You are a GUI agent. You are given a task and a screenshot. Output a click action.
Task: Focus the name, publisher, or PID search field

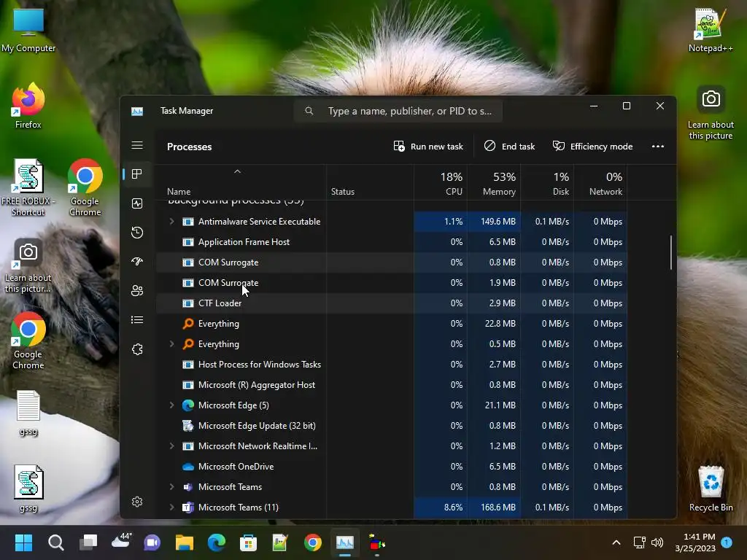[398, 111]
